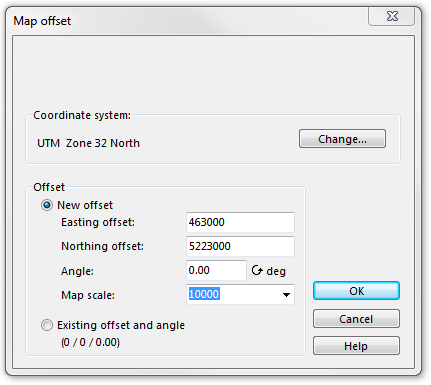Click the UTM Zone 32 North text

pyautogui.click(x=88, y=143)
